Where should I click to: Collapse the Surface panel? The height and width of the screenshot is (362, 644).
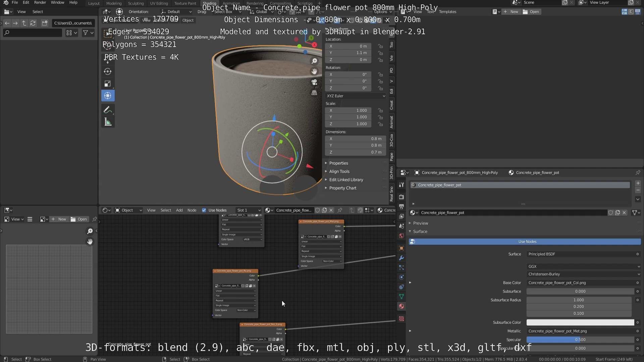(420, 232)
